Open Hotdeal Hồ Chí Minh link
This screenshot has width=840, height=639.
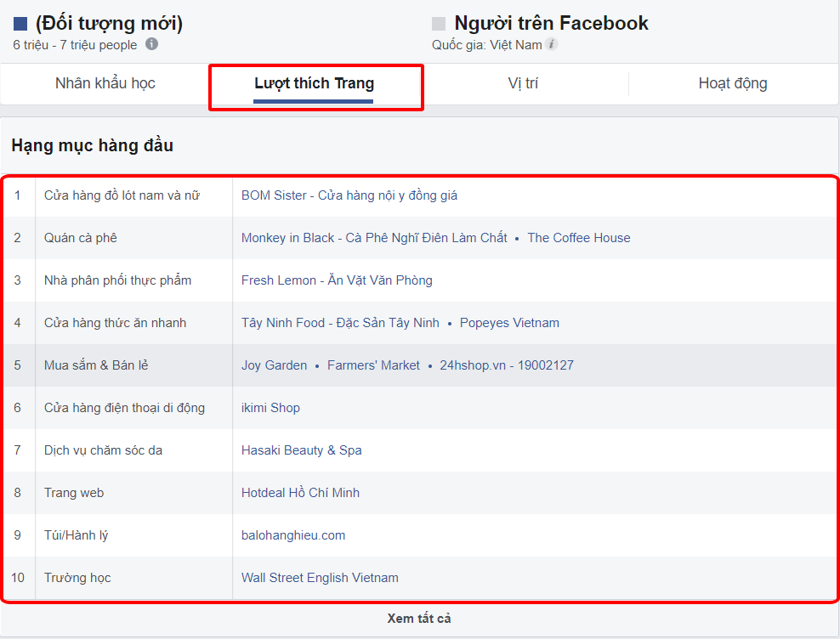click(x=300, y=493)
